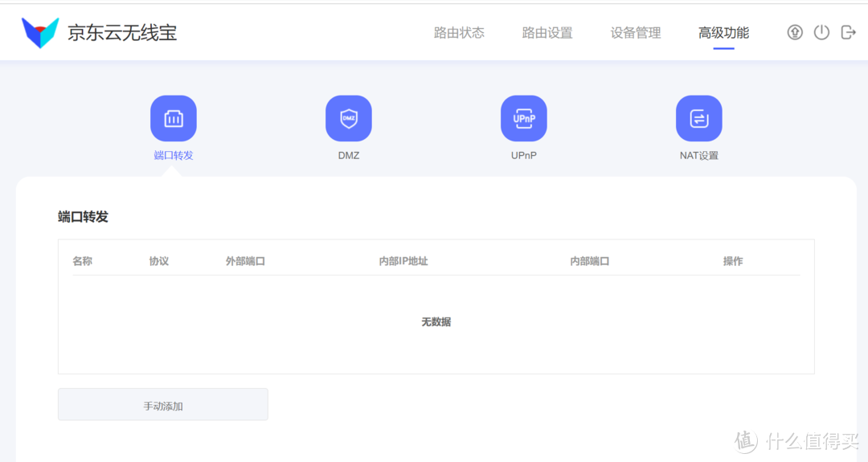The image size is (868, 462).
Task: Click the 内部IP地址 column header
Action: (x=403, y=261)
